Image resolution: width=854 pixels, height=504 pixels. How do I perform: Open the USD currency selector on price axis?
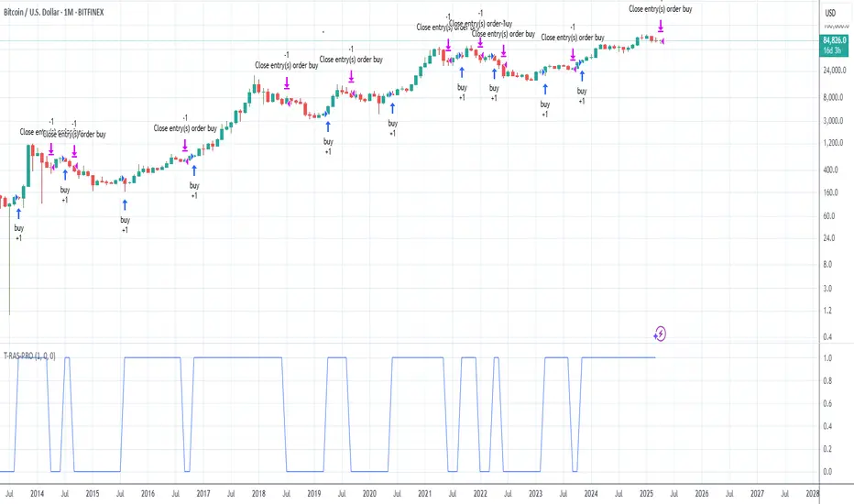[830, 13]
